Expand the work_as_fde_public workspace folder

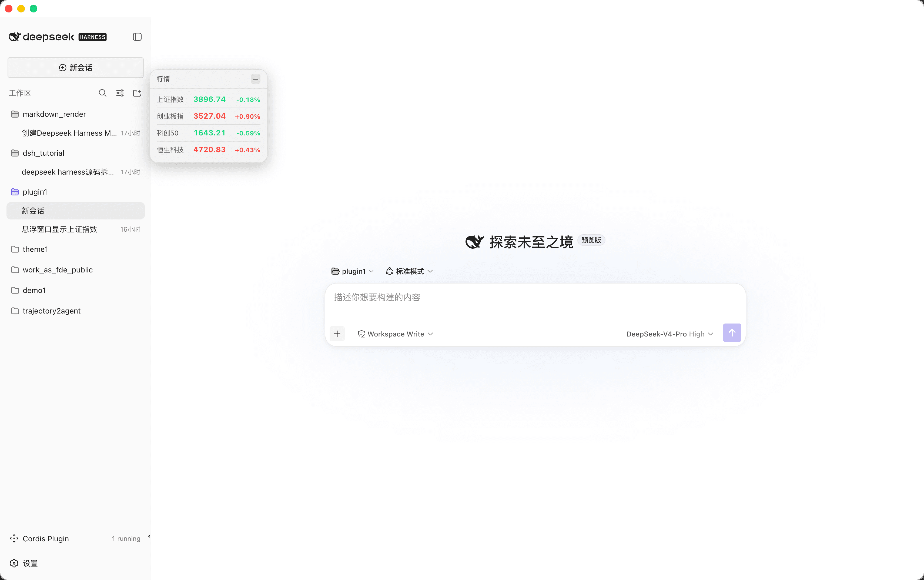[x=76, y=270]
